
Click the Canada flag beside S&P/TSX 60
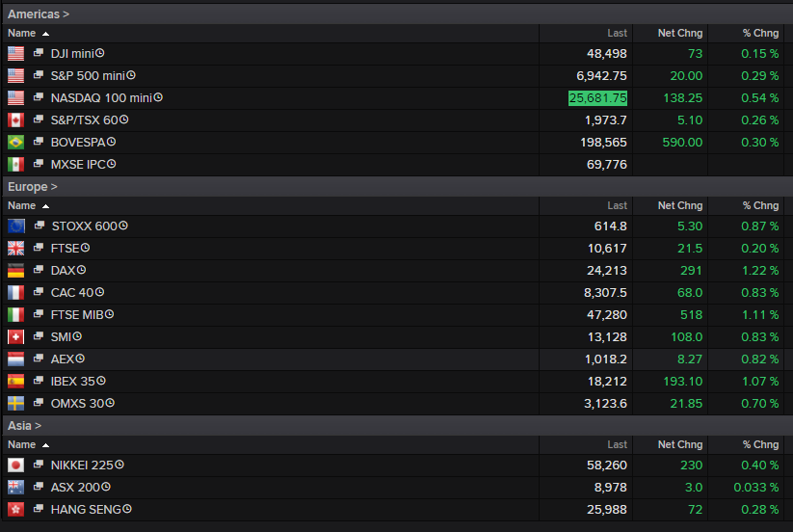pos(15,120)
